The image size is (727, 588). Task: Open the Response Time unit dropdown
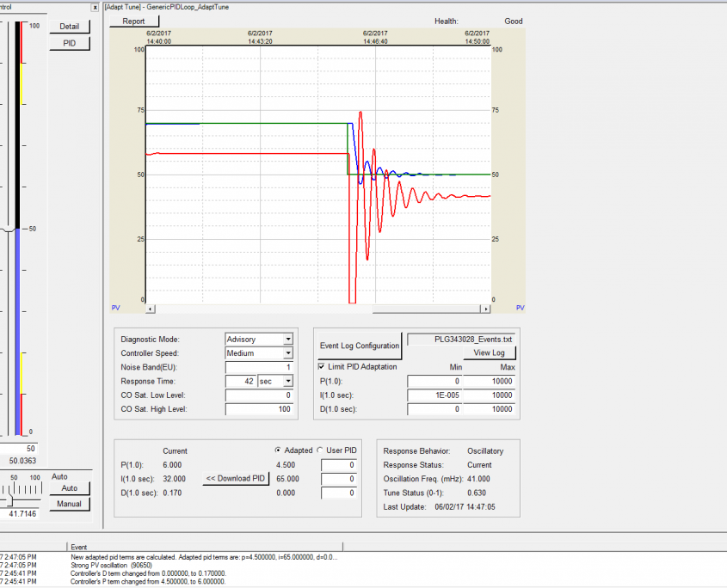click(x=288, y=381)
